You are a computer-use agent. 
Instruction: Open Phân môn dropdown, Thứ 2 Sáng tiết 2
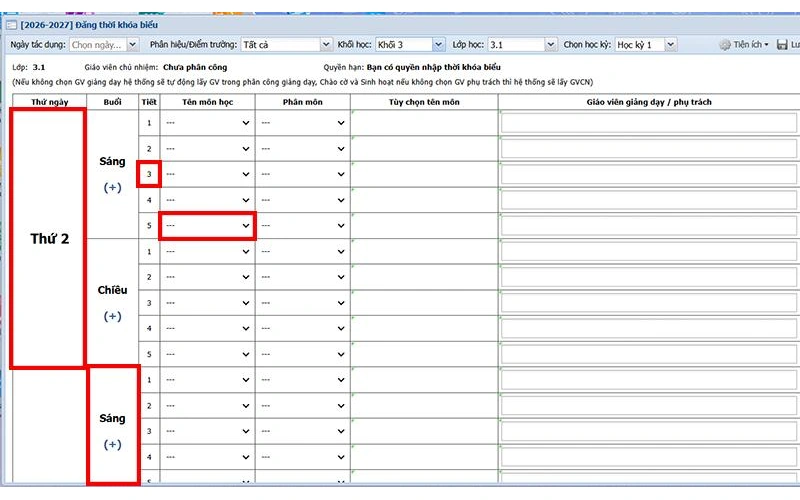[303, 149]
